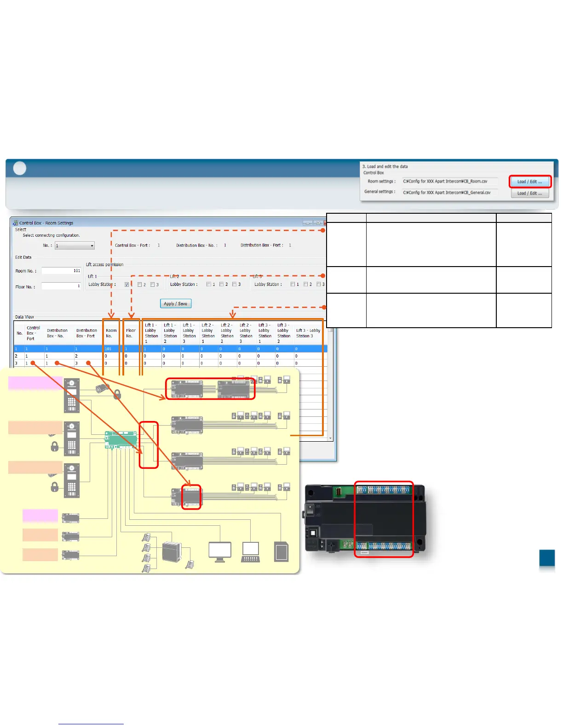Check Lift 3 Lobby Station 2 checkbox
Viewport: 563px width, 728px height.
coord(306,284)
